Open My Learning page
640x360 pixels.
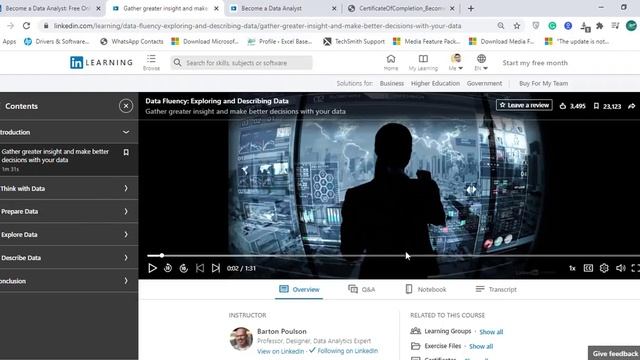pyautogui.click(x=423, y=62)
